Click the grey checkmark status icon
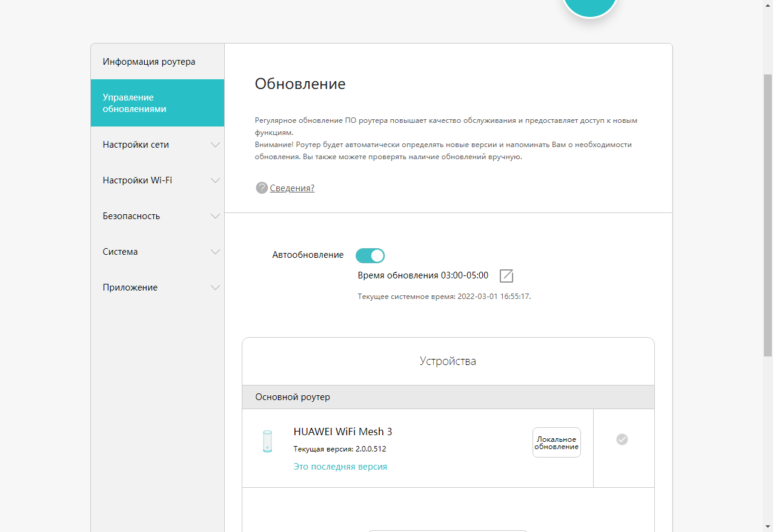Screen dimensions: 773x532 (622, 439)
